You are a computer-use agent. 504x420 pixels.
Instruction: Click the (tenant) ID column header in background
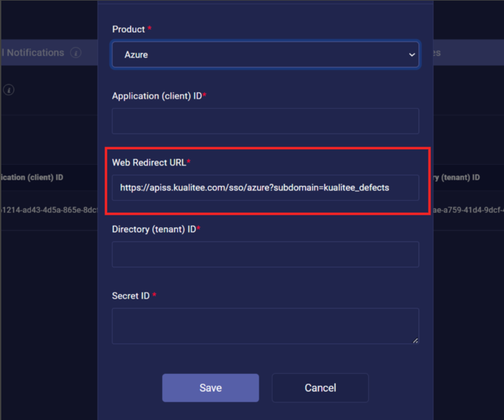pos(457,177)
